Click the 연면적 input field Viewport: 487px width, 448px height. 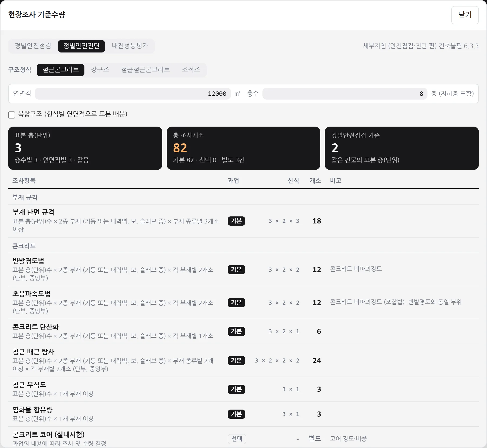133,94
